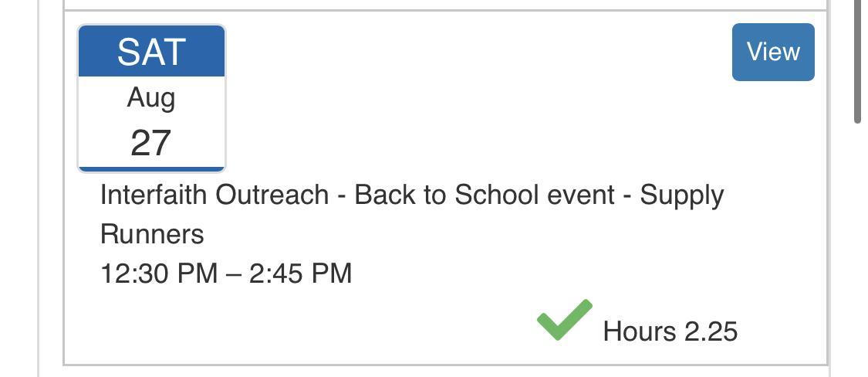Click the word event in the title
Screen dimensions: 868x377
click(580, 195)
